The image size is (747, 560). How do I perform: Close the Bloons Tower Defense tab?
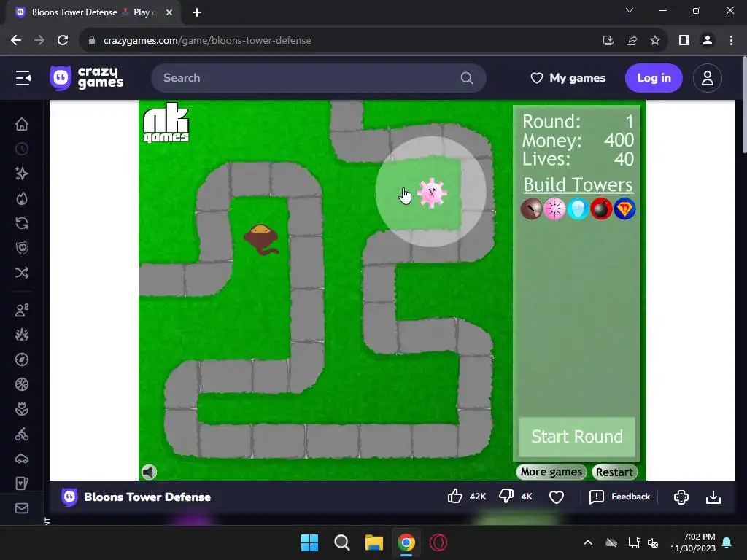(169, 12)
